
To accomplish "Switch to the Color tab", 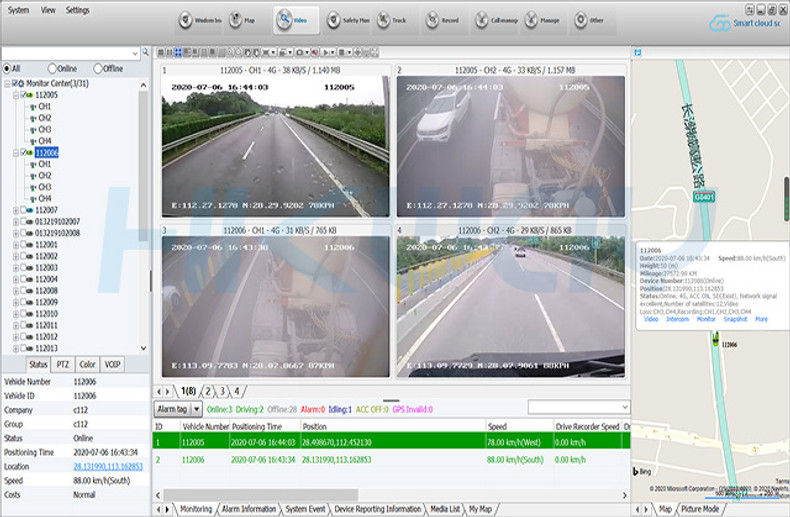I will 87,364.
